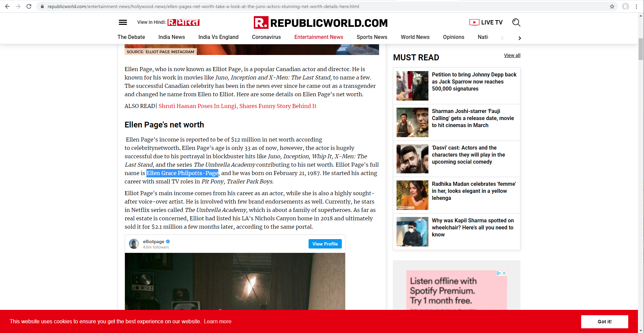Click the AdChoices icon on Spotify ad

point(499,273)
